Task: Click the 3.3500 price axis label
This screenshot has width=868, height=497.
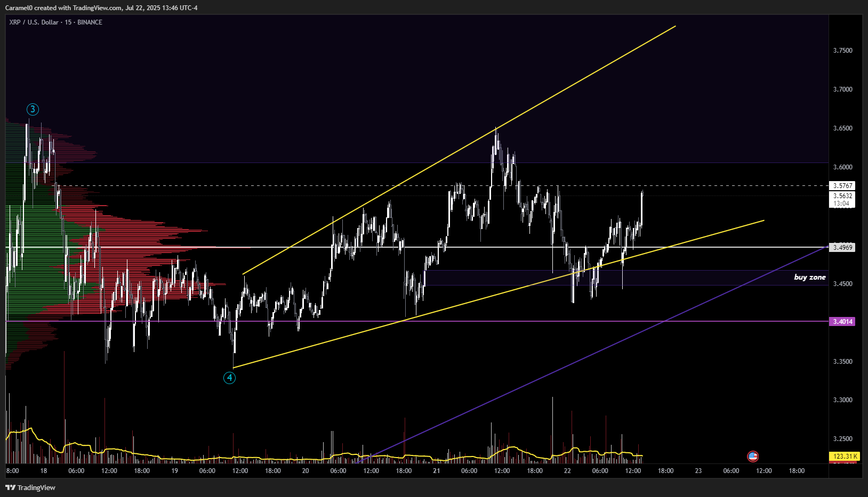Action: [842, 362]
